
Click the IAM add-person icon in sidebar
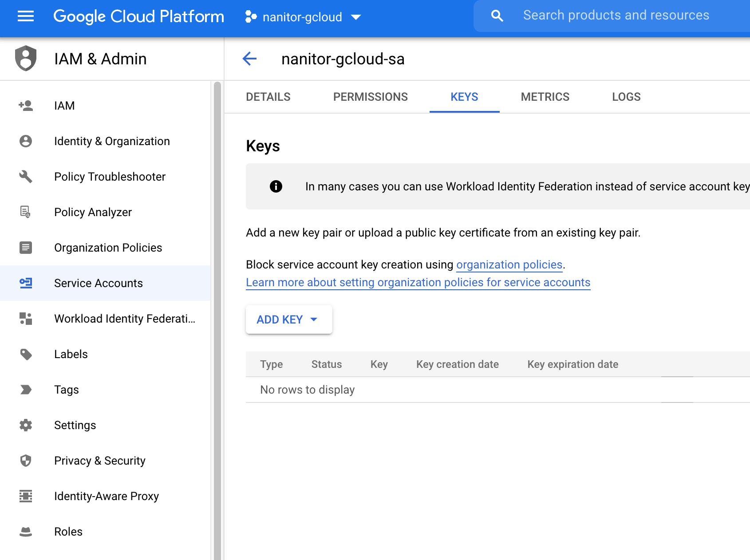click(x=26, y=106)
